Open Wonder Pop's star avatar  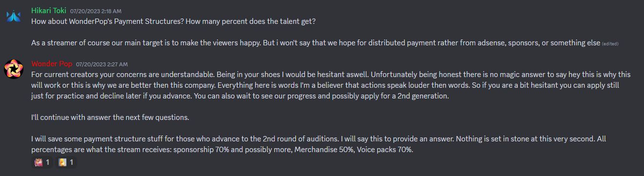click(x=14, y=70)
